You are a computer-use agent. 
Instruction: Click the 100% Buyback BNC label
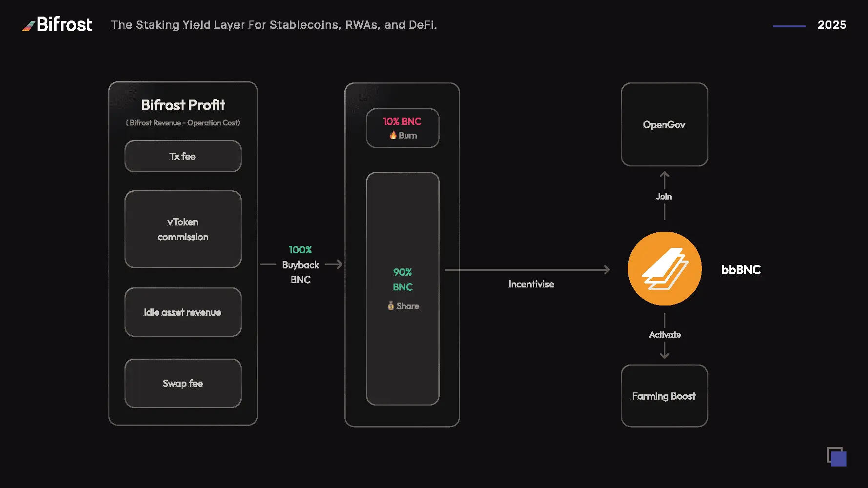pyautogui.click(x=301, y=264)
